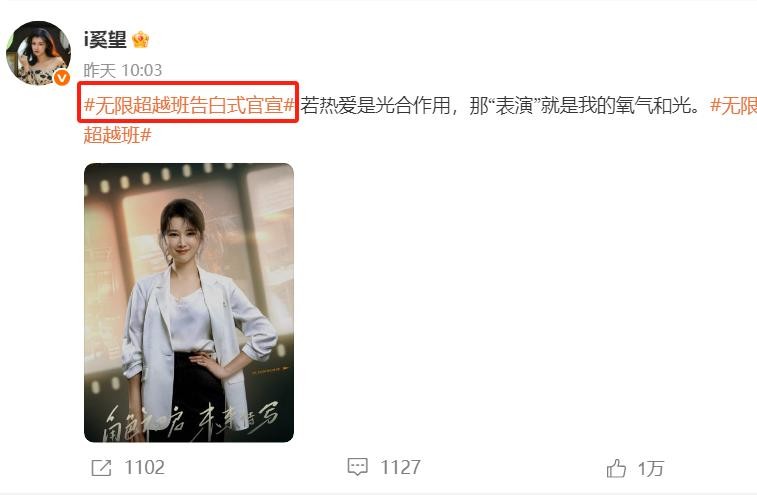Open the i奚望 username profile link
The height and width of the screenshot is (495, 757).
coord(105,40)
